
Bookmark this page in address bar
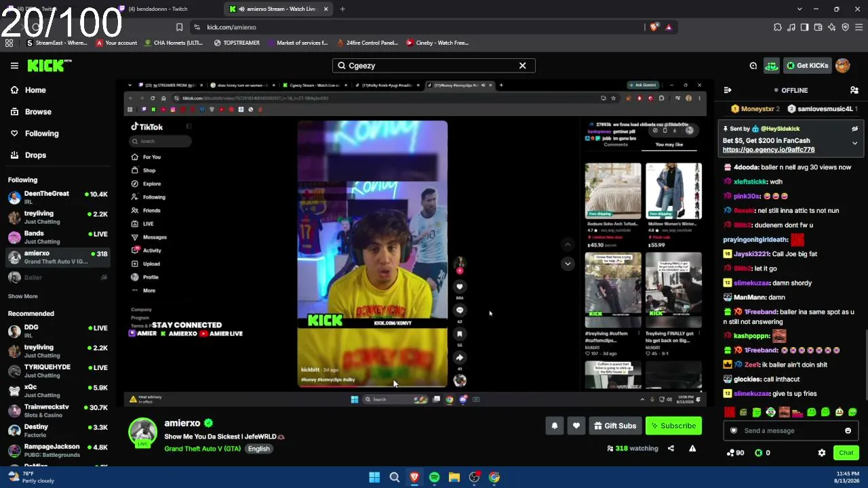[x=179, y=27]
